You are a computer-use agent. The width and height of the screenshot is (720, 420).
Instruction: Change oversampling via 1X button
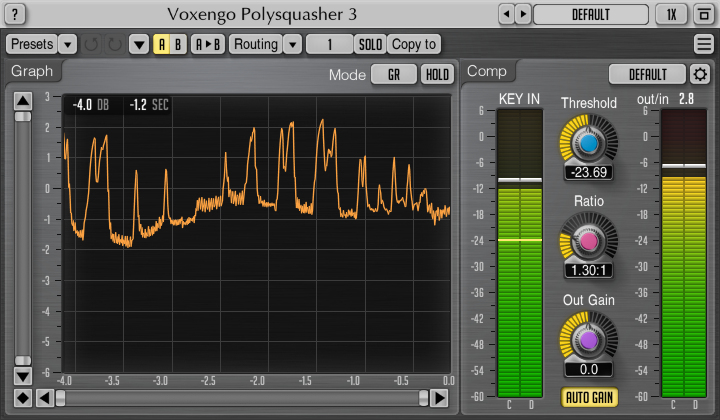(671, 14)
